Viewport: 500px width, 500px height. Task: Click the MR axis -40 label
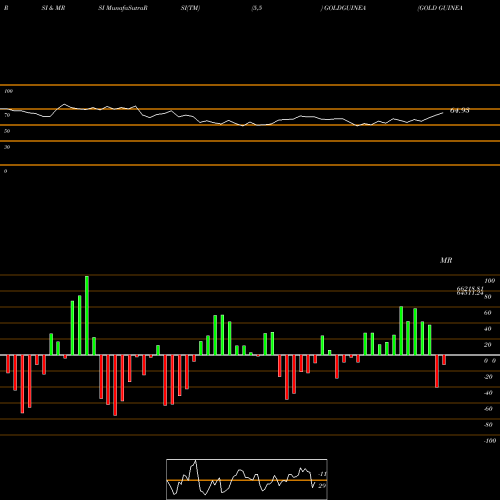(488, 393)
